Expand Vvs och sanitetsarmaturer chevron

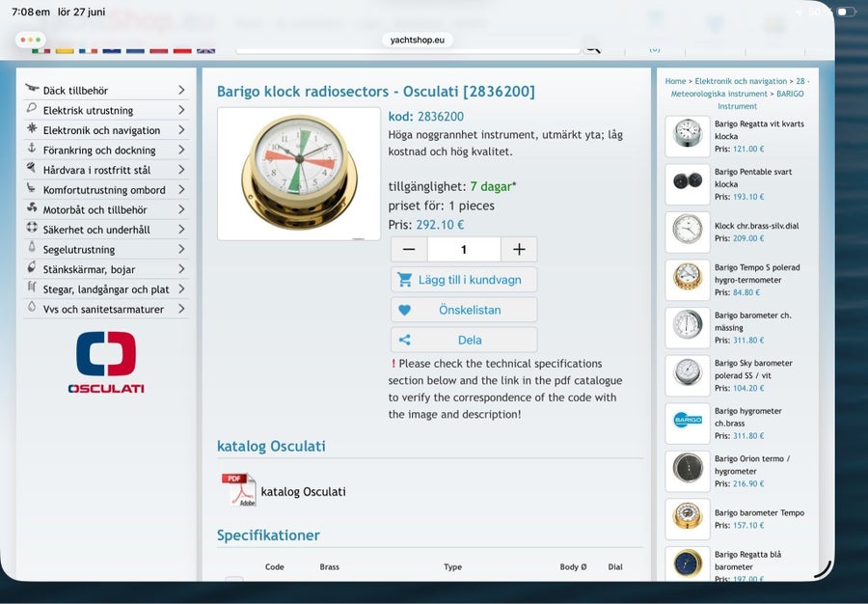[181, 309]
